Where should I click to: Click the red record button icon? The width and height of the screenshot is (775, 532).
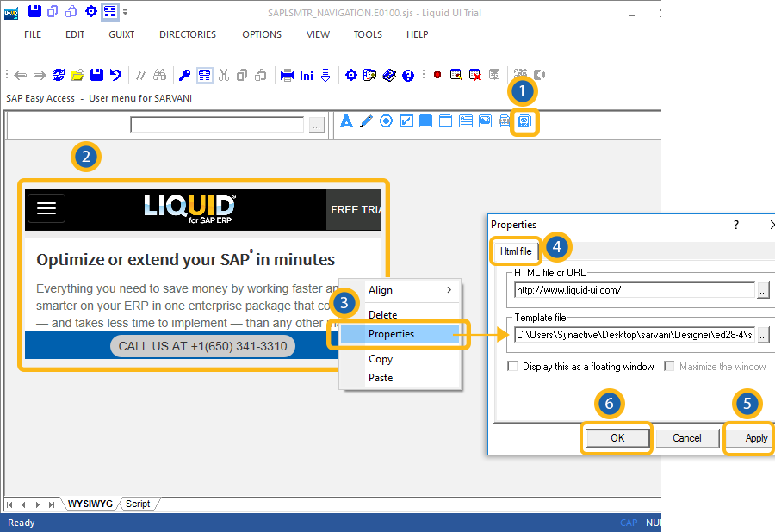pyautogui.click(x=437, y=75)
